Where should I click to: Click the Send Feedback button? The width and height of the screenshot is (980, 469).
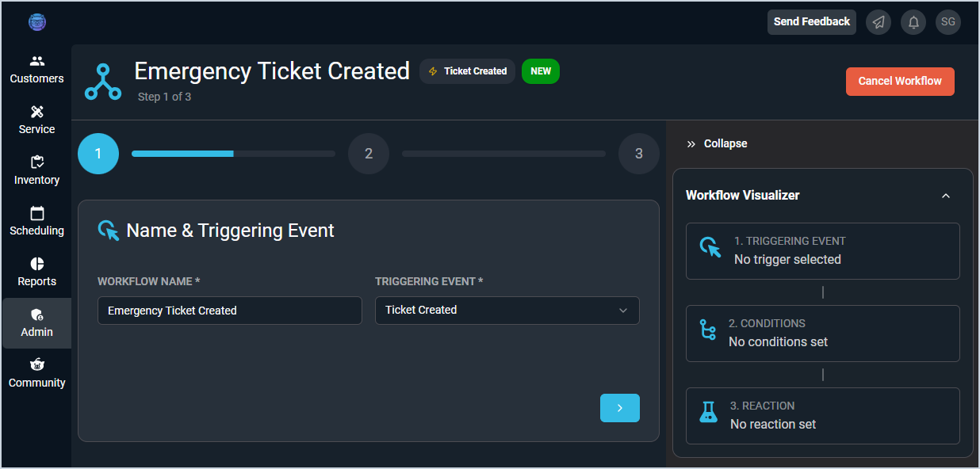[812, 22]
